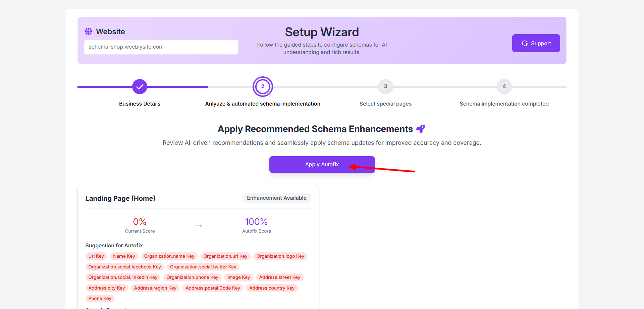Click the website URL input field

(161, 47)
